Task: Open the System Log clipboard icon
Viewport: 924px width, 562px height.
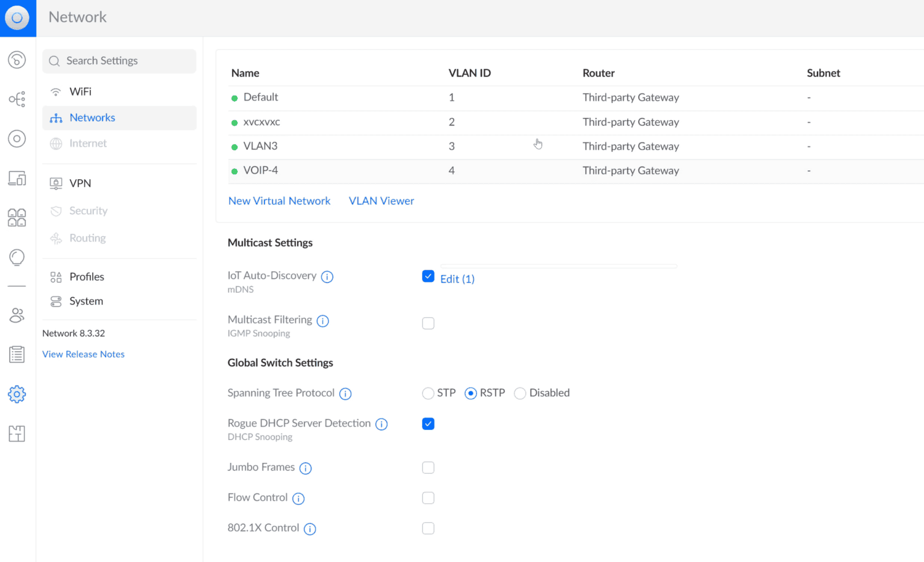Action: [x=17, y=354]
